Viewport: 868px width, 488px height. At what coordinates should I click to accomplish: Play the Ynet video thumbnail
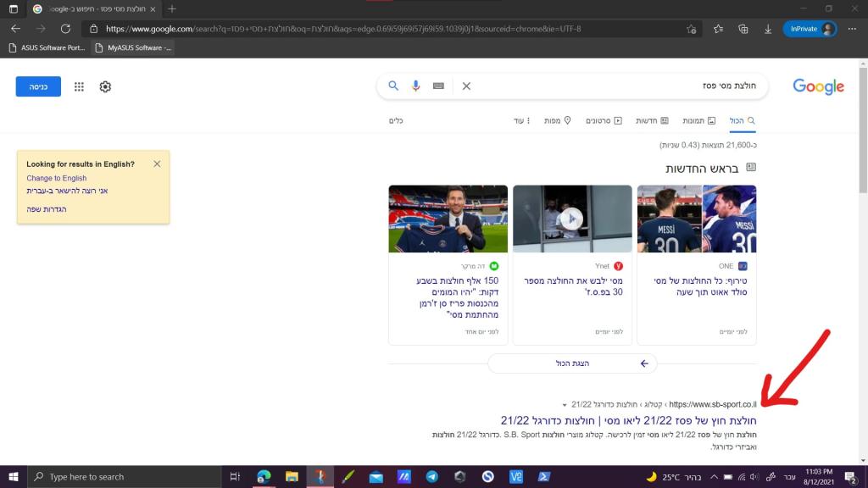coord(572,219)
